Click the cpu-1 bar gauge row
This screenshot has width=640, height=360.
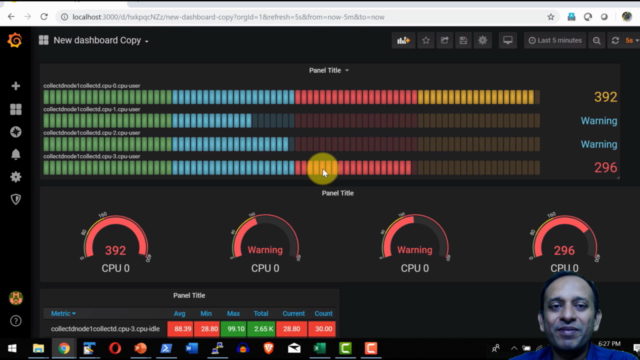291,121
